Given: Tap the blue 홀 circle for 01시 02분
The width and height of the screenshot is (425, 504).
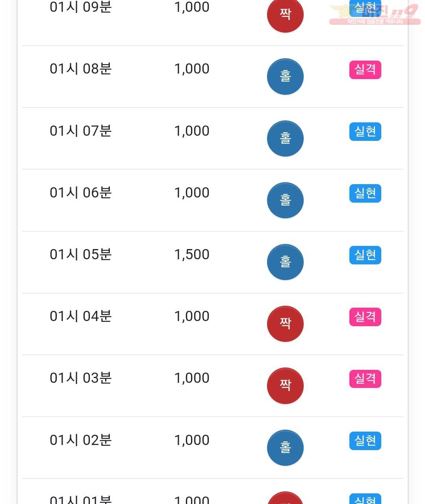Looking at the screenshot, I should [285, 447].
